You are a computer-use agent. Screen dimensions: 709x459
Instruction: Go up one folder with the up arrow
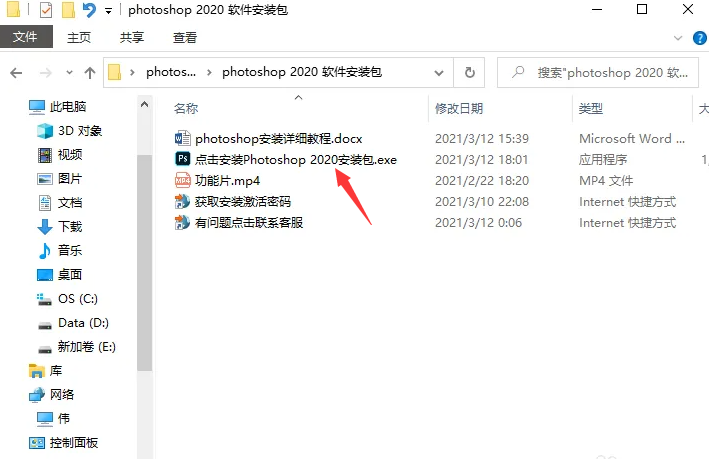(x=90, y=73)
